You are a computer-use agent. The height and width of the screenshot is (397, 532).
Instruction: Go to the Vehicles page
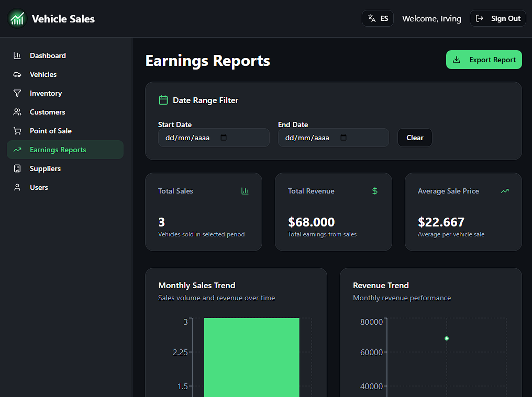(x=65, y=75)
